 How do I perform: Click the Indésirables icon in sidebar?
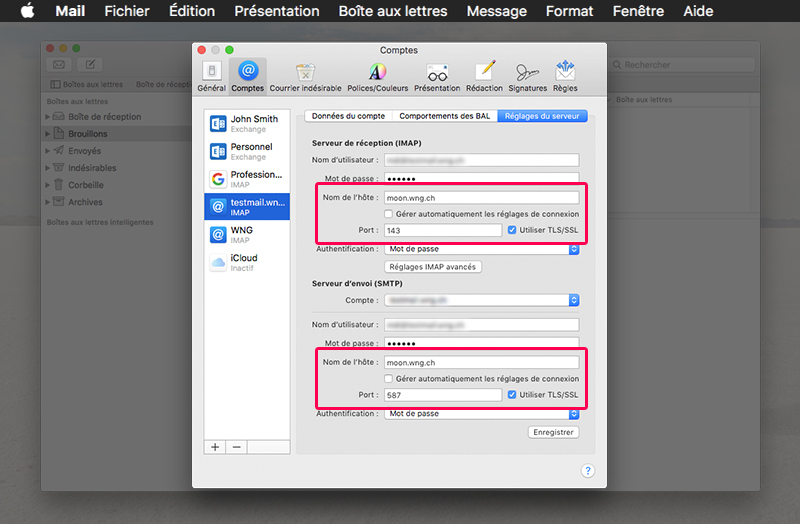(x=59, y=167)
